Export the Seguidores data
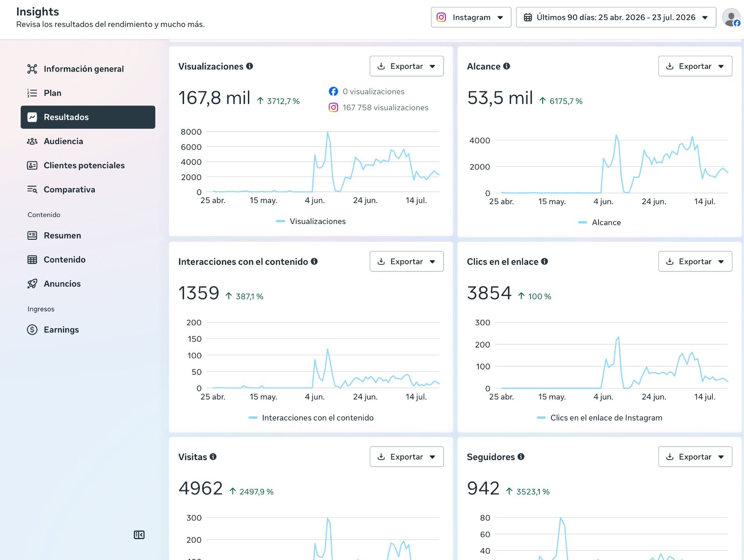This screenshot has height=560, width=744. 695,456
